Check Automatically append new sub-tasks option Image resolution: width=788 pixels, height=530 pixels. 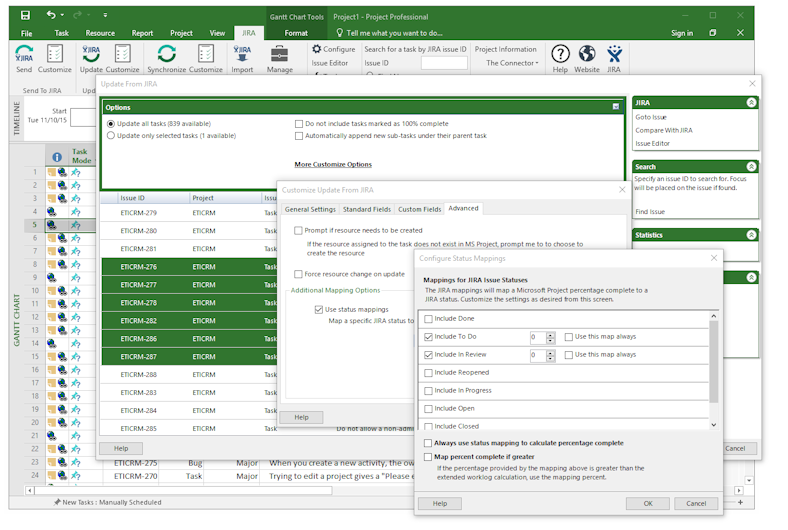(x=299, y=136)
